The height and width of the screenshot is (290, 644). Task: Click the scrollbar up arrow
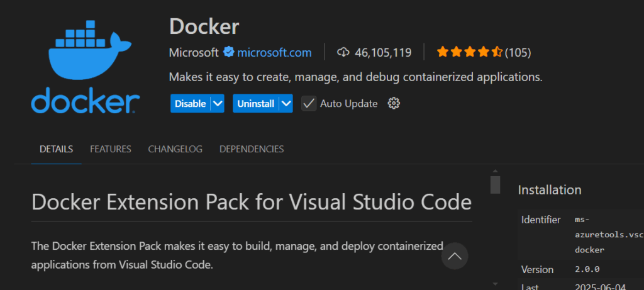click(x=496, y=171)
